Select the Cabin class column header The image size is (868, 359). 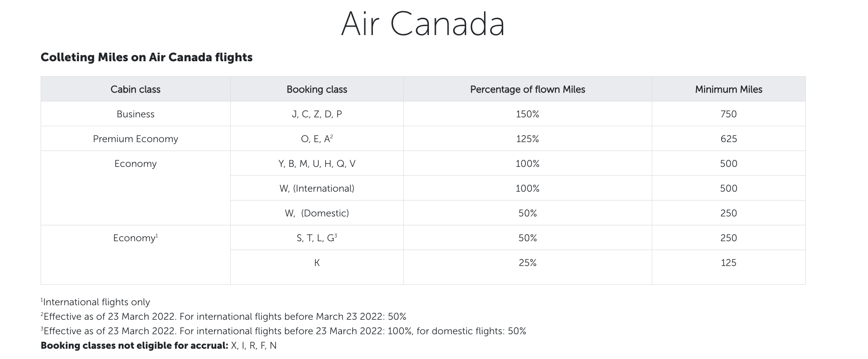pyautogui.click(x=135, y=89)
